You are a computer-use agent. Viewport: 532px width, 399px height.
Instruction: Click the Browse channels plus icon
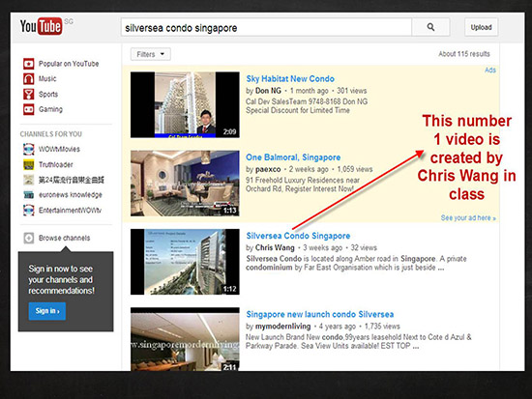pos(28,238)
